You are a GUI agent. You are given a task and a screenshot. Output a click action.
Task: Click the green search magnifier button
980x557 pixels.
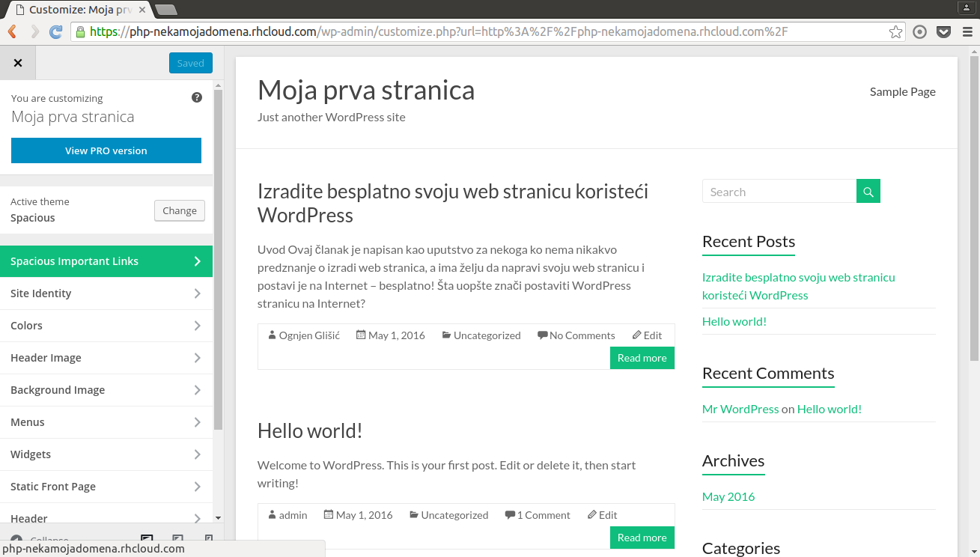[x=868, y=192]
